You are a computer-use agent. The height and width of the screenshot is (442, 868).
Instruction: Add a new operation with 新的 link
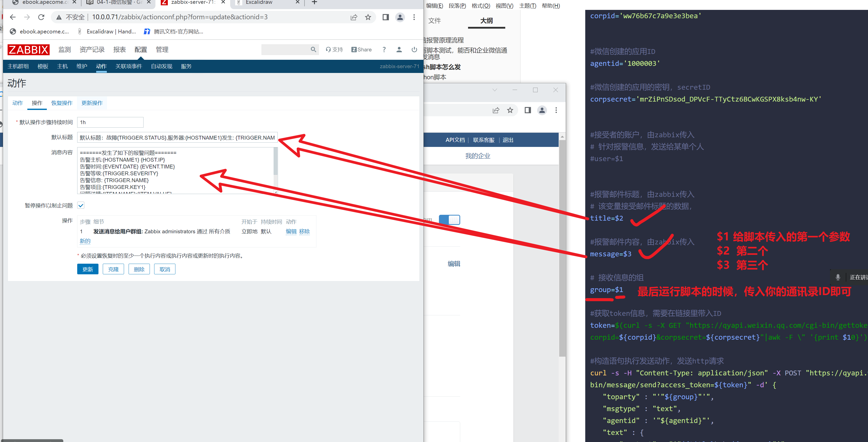point(85,241)
